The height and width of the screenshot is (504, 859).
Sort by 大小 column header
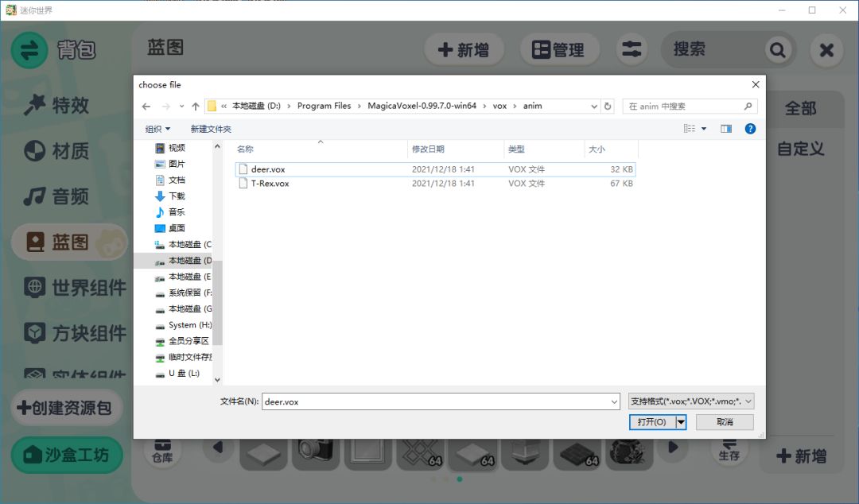coord(611,149)
